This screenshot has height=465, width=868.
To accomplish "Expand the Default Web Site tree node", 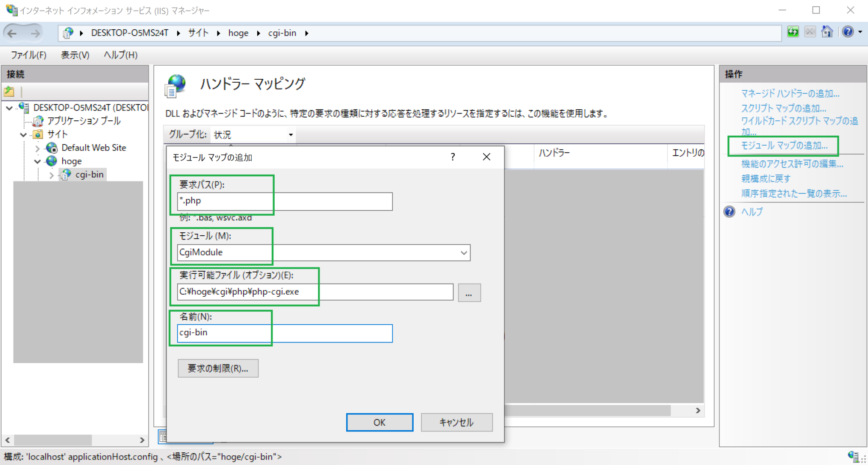I will (37, 148).
